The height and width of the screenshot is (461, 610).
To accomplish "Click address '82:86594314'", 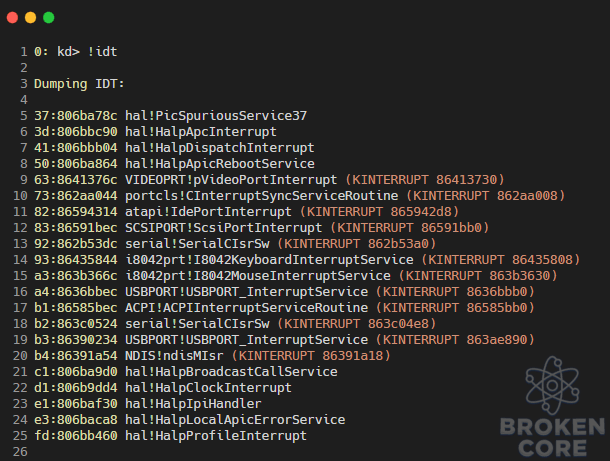I will pyautogui.click(x=75, y=212).
